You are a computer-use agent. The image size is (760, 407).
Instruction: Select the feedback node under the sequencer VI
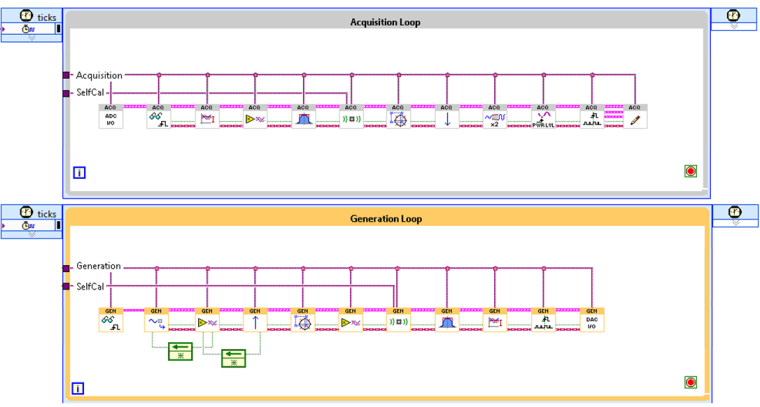tap(180, 351)
